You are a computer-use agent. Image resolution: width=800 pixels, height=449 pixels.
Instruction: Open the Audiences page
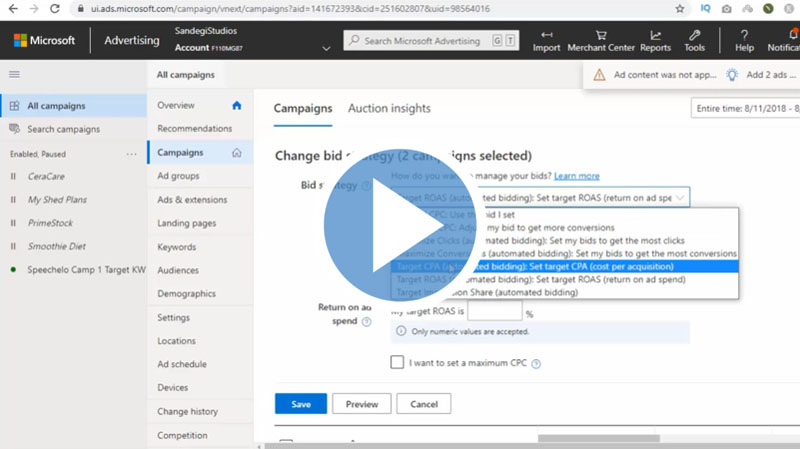(x=178, y=270)
